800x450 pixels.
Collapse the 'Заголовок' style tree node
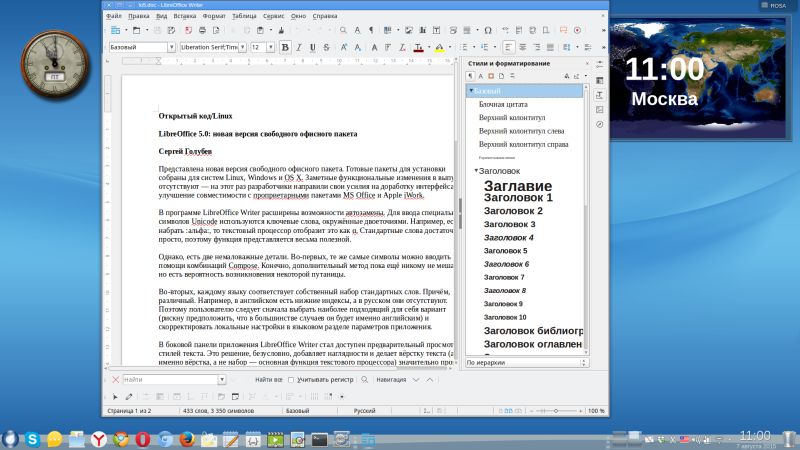[476, 170]
